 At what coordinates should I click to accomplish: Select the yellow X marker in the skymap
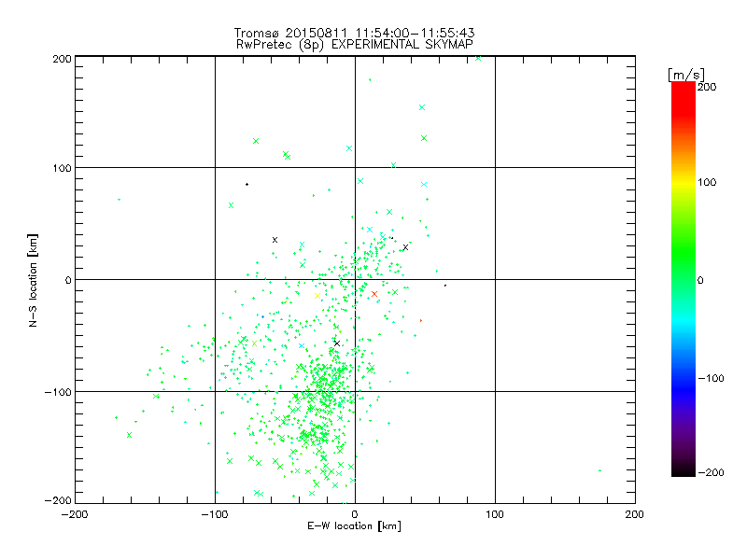(317, 296)
